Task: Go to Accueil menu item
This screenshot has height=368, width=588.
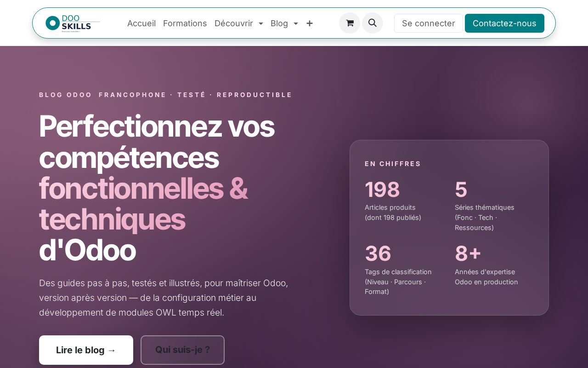Action: (141, 23)
